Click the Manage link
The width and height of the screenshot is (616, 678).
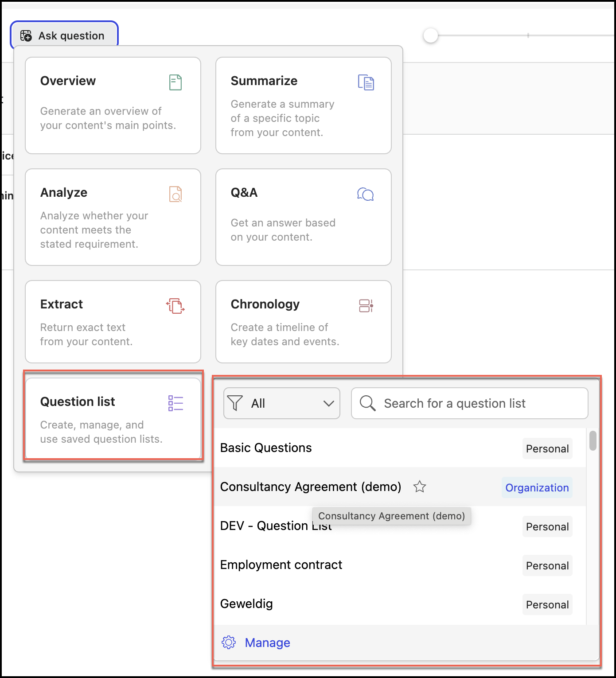coord(267,643)
